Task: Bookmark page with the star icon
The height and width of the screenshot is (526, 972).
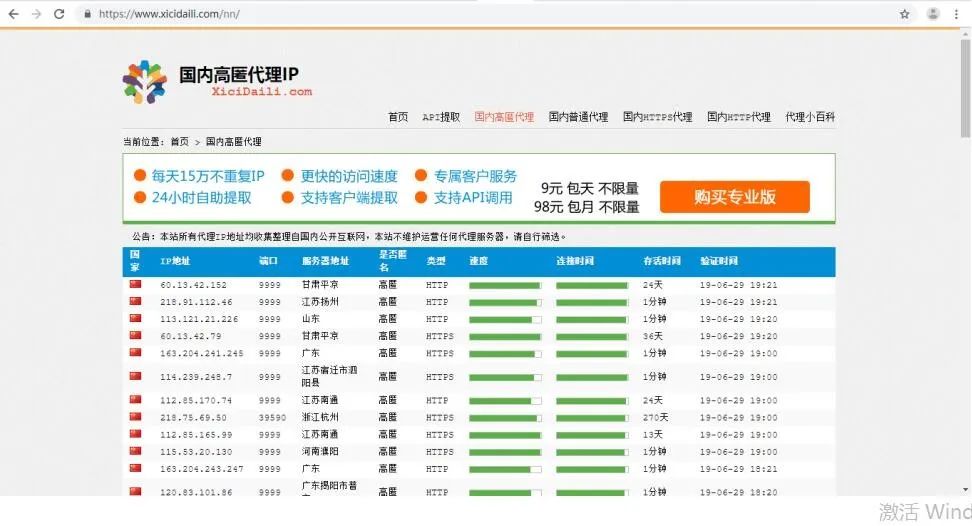Action: (904, 14)
